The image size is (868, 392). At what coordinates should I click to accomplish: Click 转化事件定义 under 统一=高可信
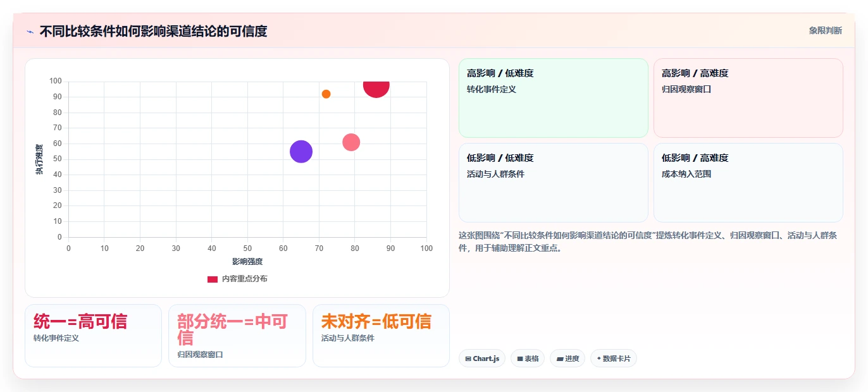click(x=56, y=338)
